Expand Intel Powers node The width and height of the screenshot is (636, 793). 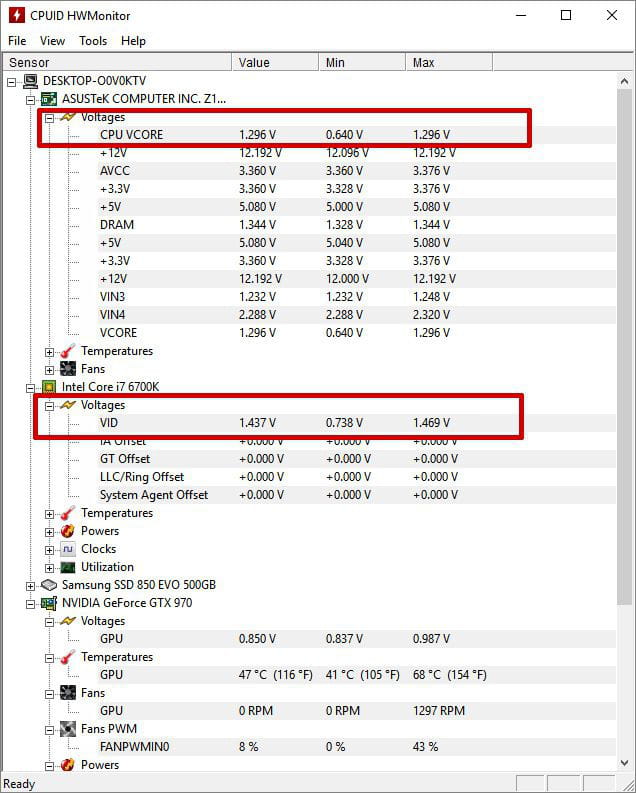(50, 532)
